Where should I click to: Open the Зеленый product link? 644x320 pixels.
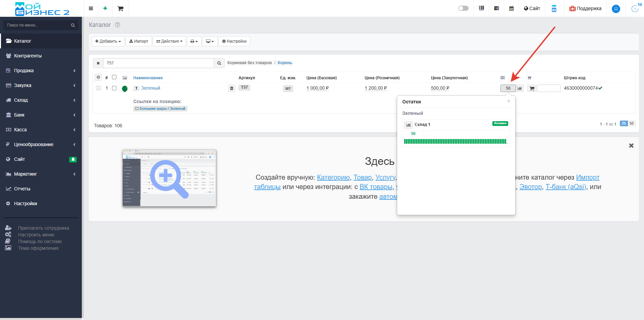[150, 88]
